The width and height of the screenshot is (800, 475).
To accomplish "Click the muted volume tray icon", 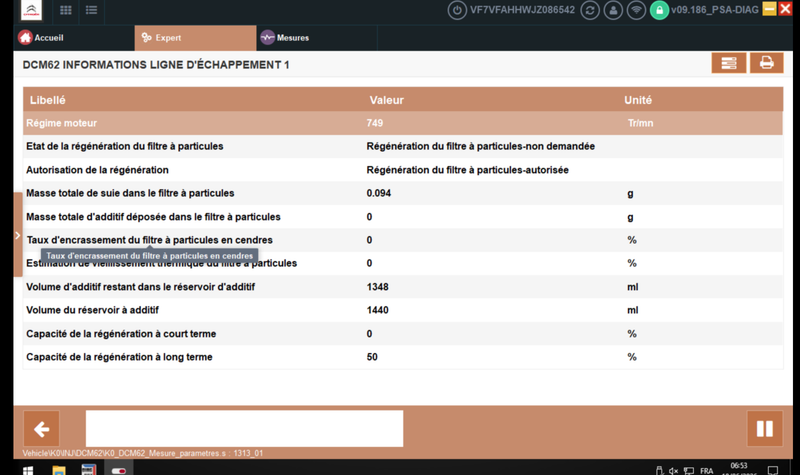I will point(673,470).
